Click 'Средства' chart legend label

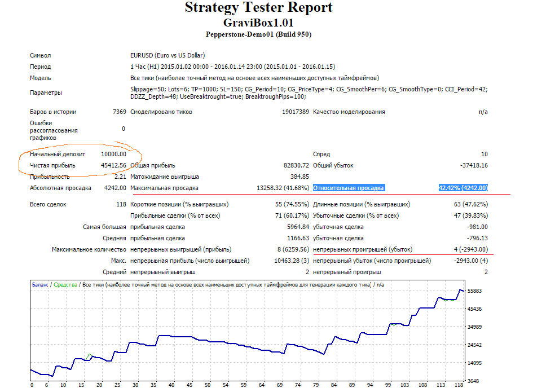(65, 285)
